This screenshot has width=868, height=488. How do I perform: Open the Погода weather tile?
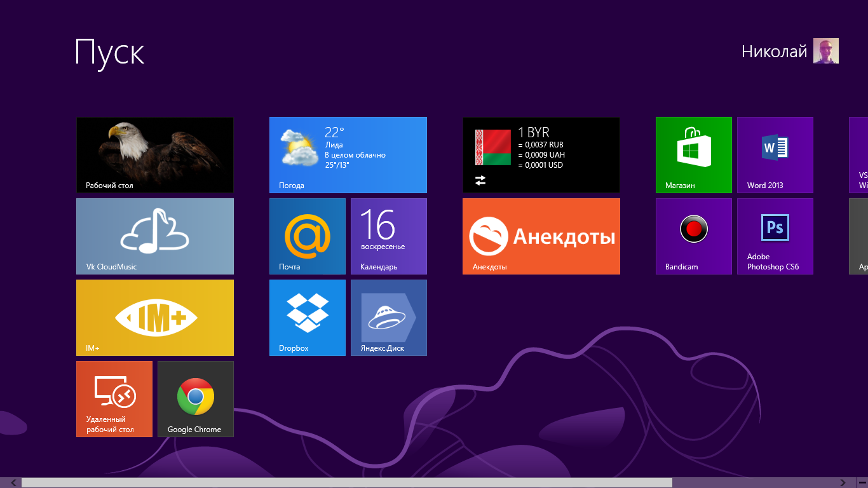click(348, 155)
